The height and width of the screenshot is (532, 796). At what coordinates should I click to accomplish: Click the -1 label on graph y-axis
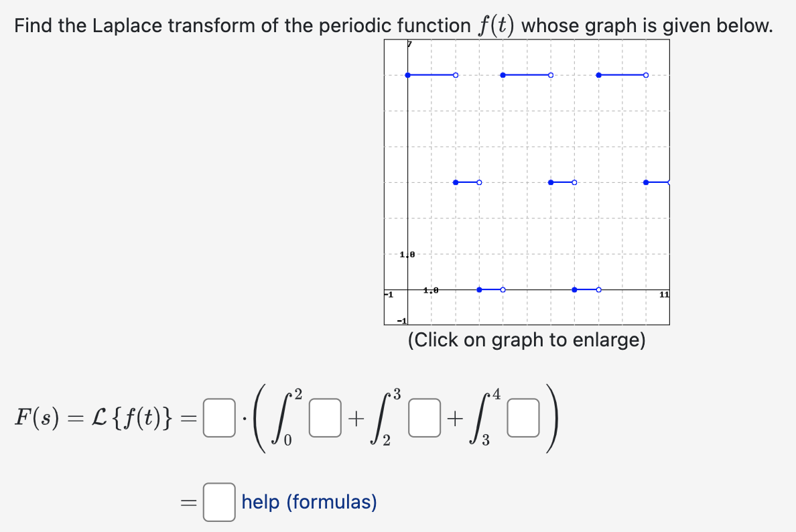(400, 320)
